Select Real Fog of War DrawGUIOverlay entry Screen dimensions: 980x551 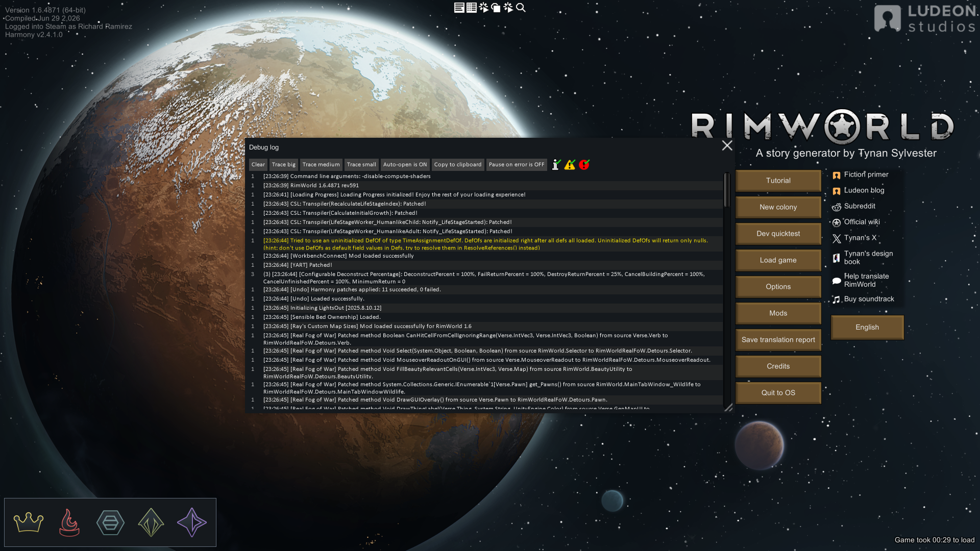(485, 399)
